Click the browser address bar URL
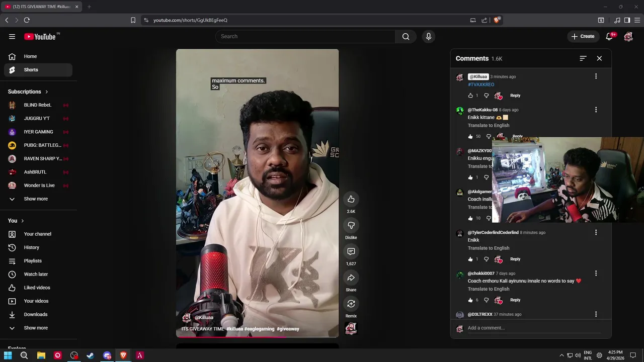This screenshot has width=644, height=362. click(x=190, y=20)
